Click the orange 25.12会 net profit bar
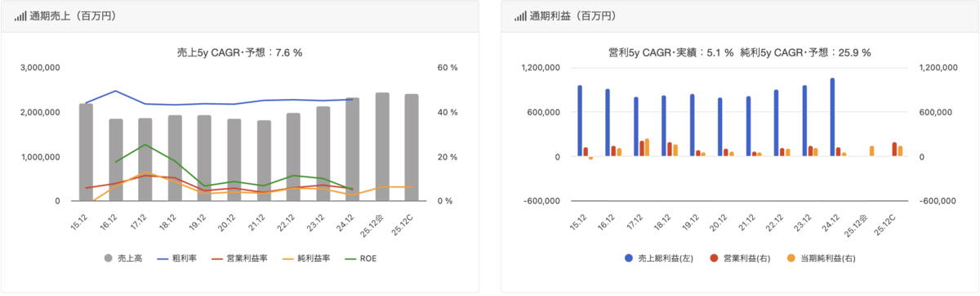Image resolution: width=980 pixels, height=296 pixels. [x=872, y=151]
